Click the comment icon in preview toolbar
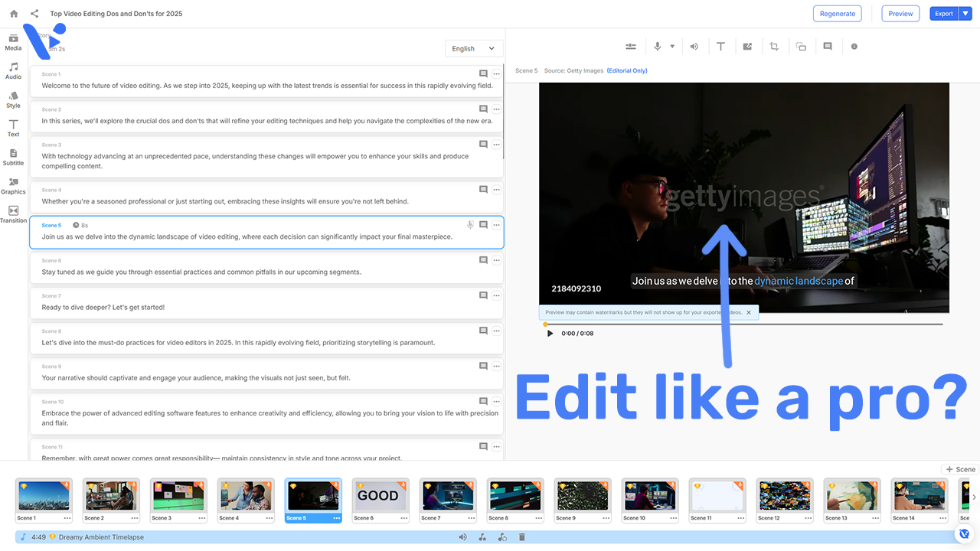This screenshot has height=551, width=980. (828, 47)
